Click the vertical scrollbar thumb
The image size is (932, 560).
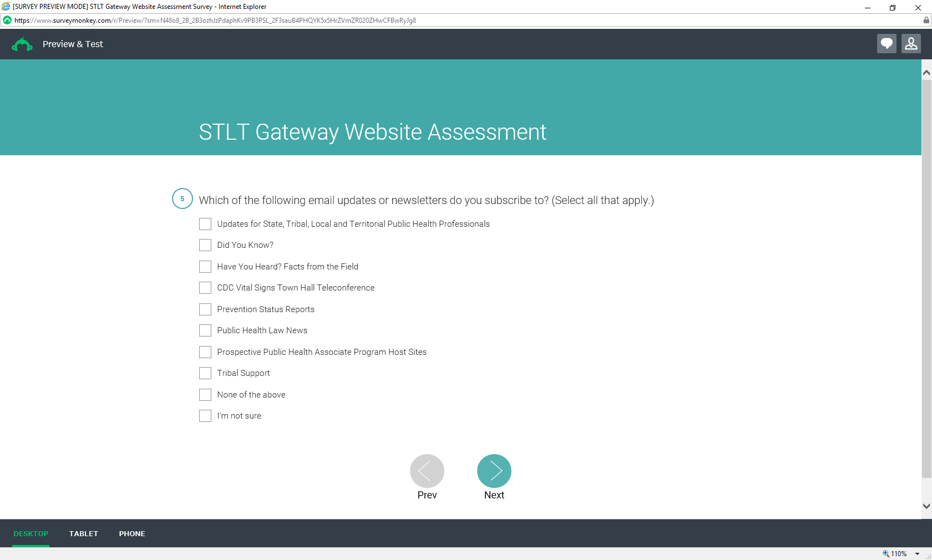pyautogui.click(x=926, y=278)
